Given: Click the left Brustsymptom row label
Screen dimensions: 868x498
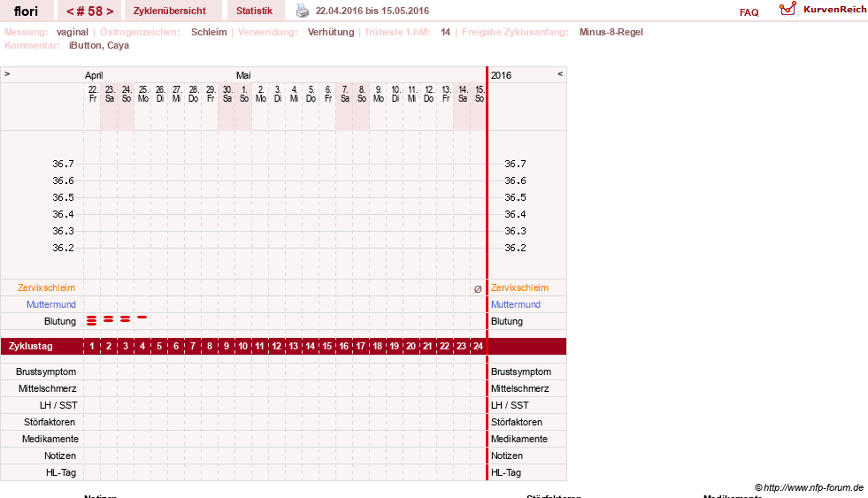Looking at the screenshot, I should (46, 372).
